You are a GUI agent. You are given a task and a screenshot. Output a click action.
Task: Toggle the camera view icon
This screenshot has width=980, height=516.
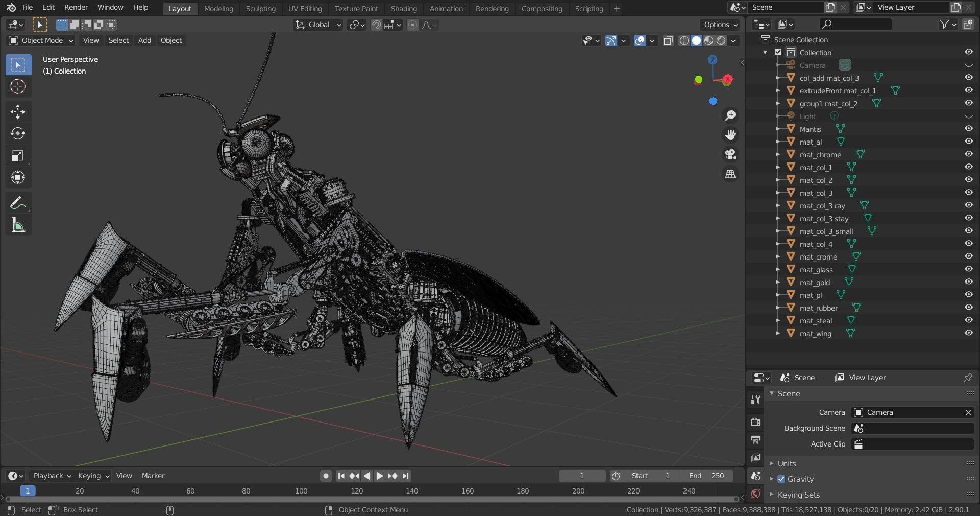click(x=730, y=154)
